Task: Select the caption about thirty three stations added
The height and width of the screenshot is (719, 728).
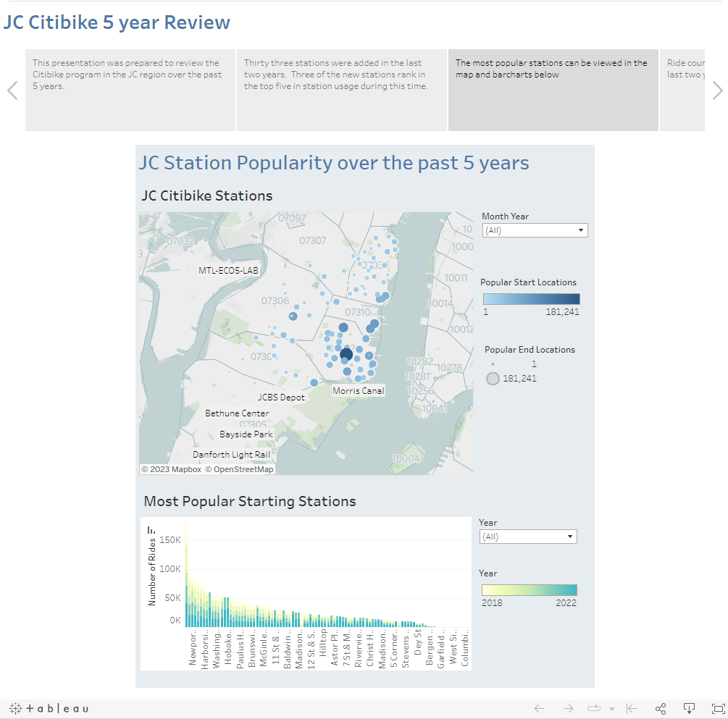Action: (340, 90)
